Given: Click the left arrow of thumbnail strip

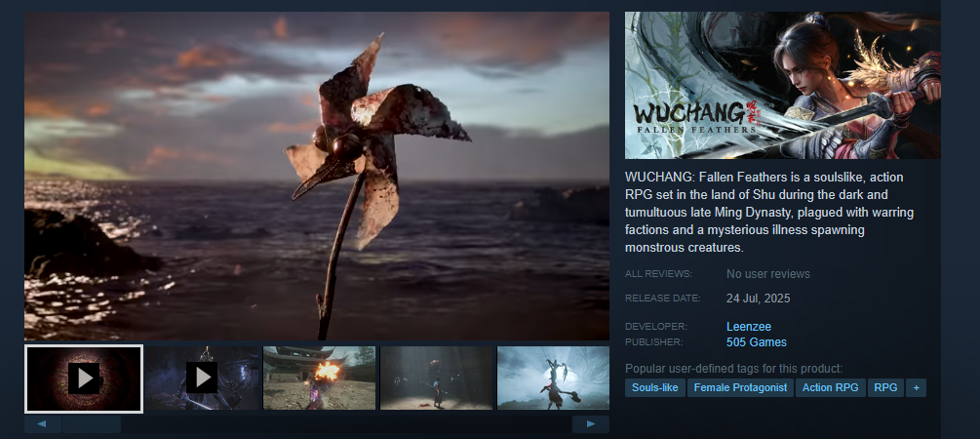Looking at the screenshot, I should (43, 424).
